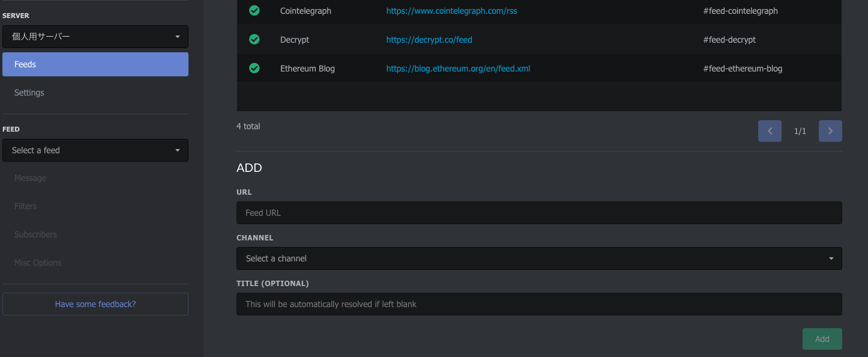This screenshot has height=357, width=868.
Task: Click the 4 total count text
Action: click(249, 126)
